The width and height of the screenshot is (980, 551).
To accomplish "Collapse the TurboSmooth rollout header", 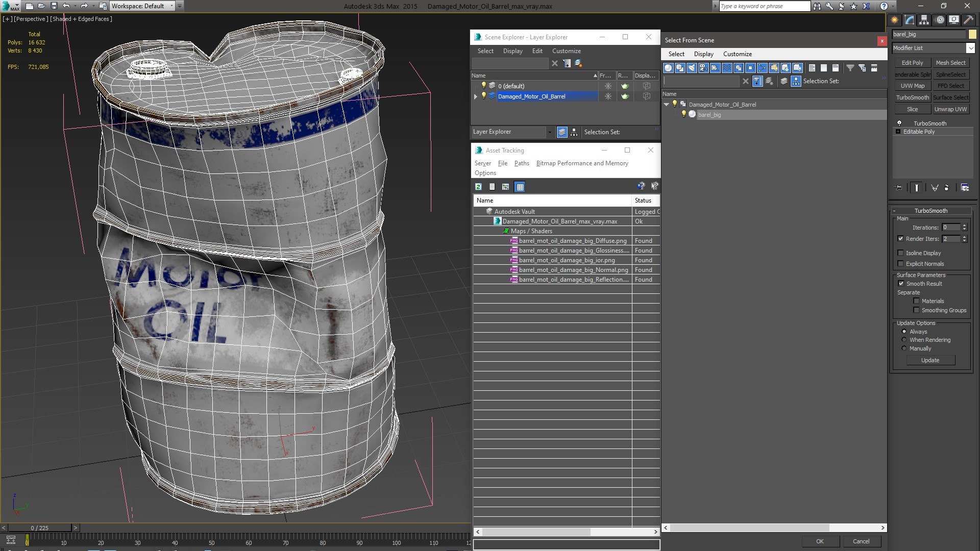I will click(931, 211).
